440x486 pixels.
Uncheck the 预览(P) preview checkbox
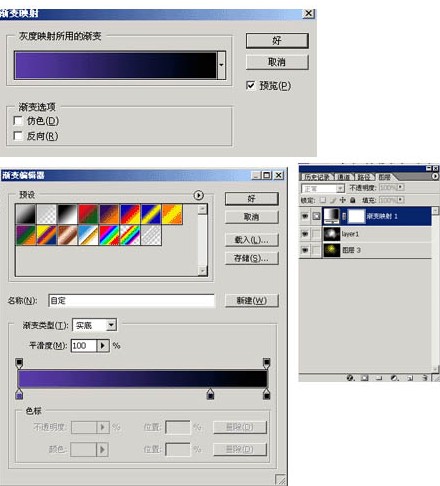pyautogui.click(x=251, y=85)
